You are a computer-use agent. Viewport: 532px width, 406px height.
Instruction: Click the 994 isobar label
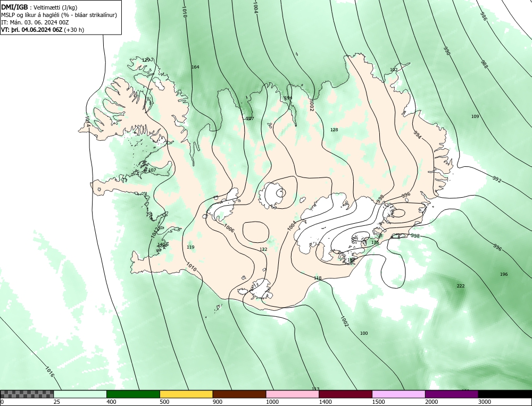pyautogui.click(x=417, y=134)
